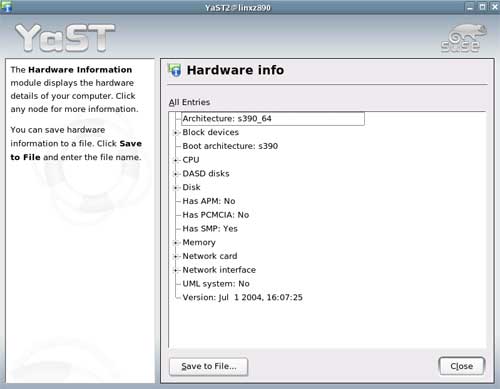The image size is (500, 389).
Task: Expand the DASD disks node
Action: [x=176, y=174]
